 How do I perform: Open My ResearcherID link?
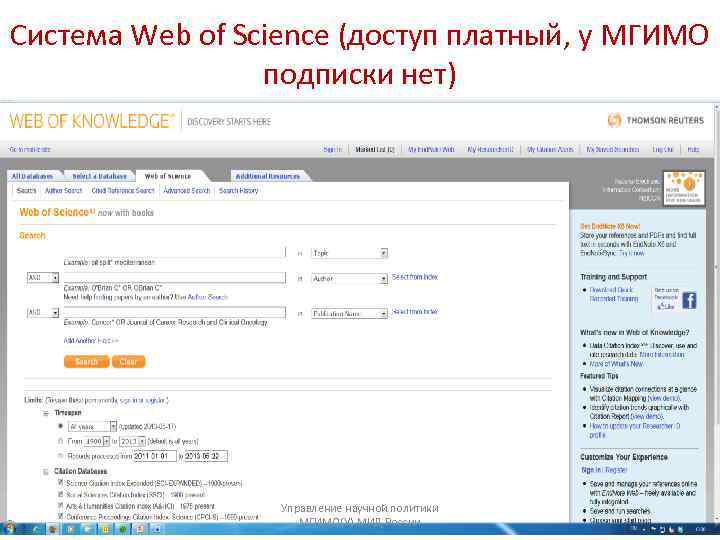click(490, 150)
